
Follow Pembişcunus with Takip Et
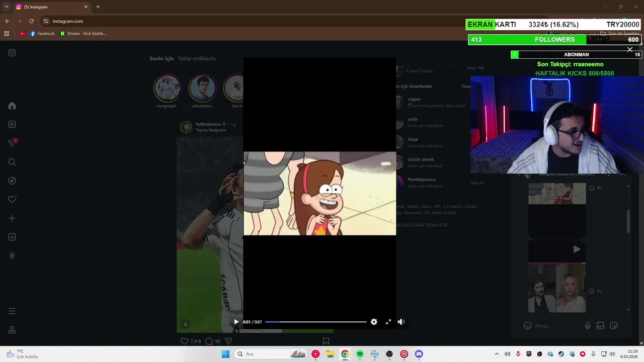476,183
